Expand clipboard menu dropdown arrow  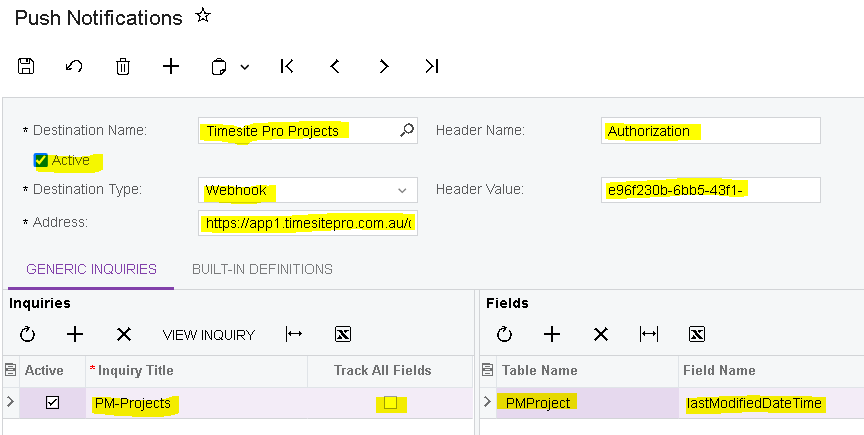pyautogui.click(x=244, y=67)
